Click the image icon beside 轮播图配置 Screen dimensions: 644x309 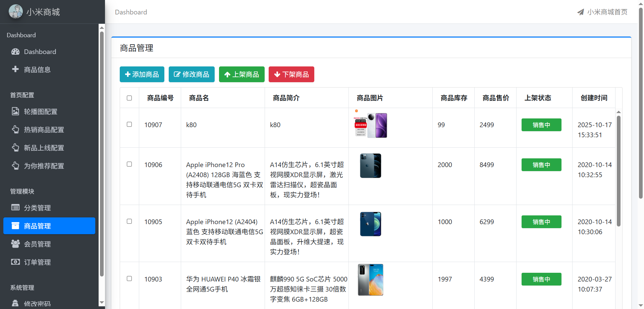click(15, 111)
